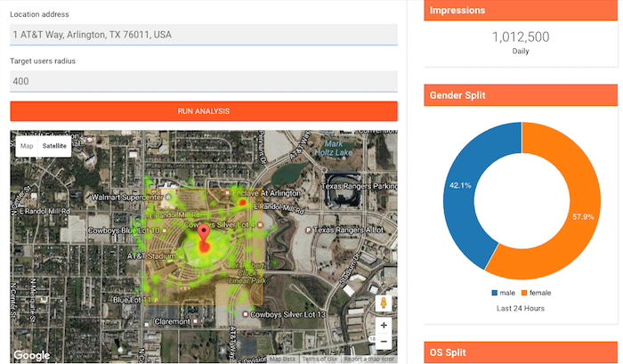The height and width of the screenshot is (364, 623).
Task: Click the Texas Rangers Parking label
Action: [x=359, y=186]
